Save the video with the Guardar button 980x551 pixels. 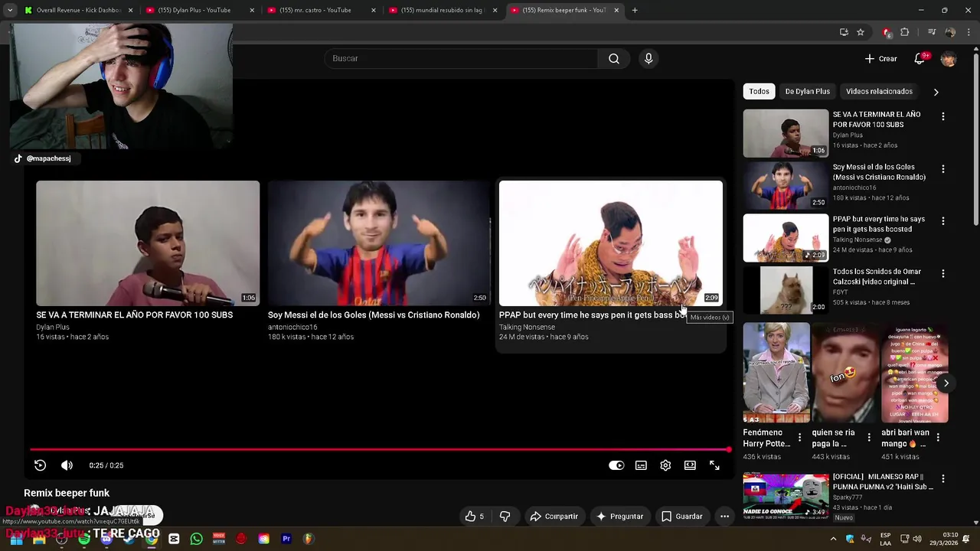[681, 517]
